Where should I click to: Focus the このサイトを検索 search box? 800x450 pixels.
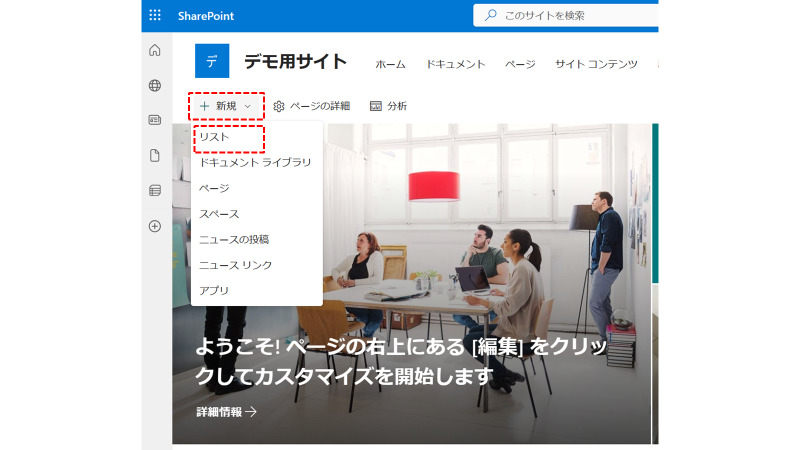565,15
